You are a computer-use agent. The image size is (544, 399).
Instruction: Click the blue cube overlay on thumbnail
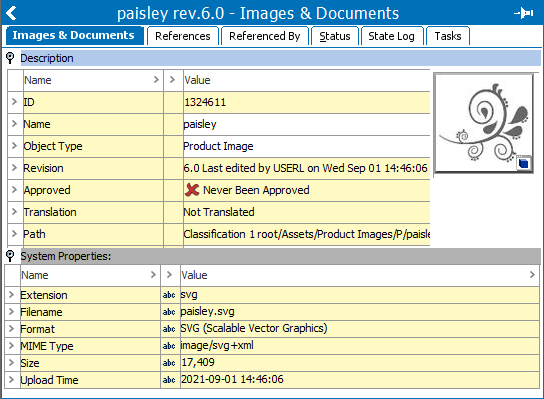click(523, 163)
